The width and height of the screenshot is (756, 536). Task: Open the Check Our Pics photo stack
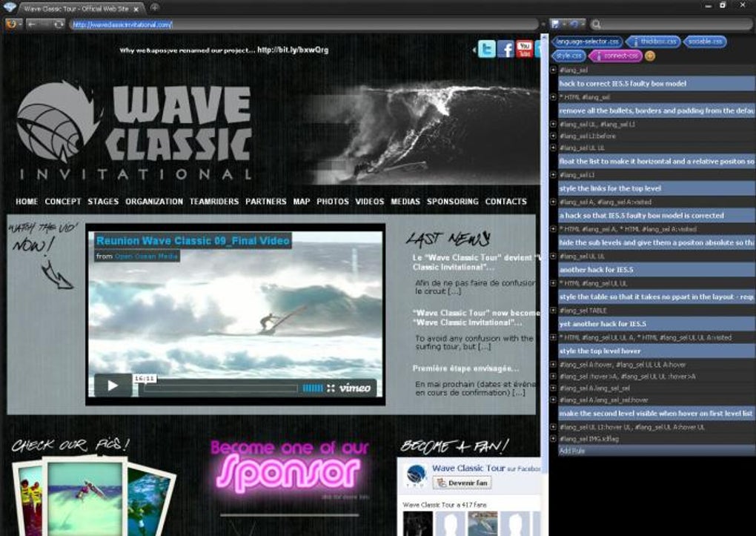click(94, 496)
